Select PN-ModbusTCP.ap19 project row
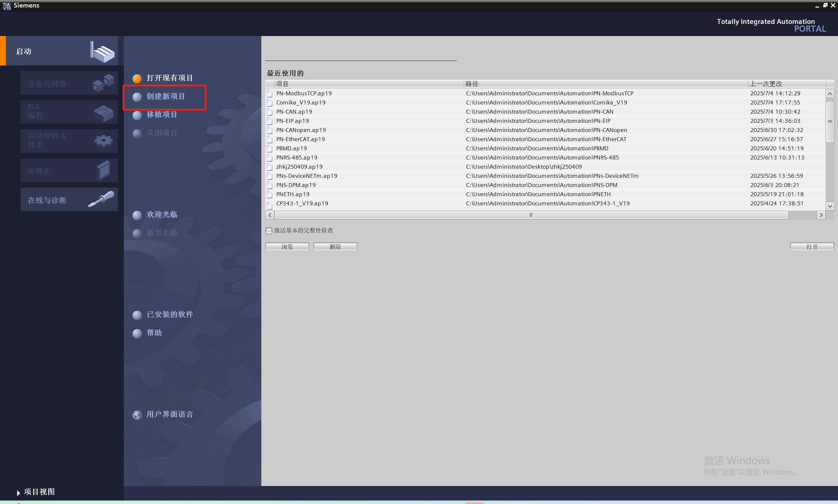The height and width of the screenshot is (504, 838). (545, 93)
